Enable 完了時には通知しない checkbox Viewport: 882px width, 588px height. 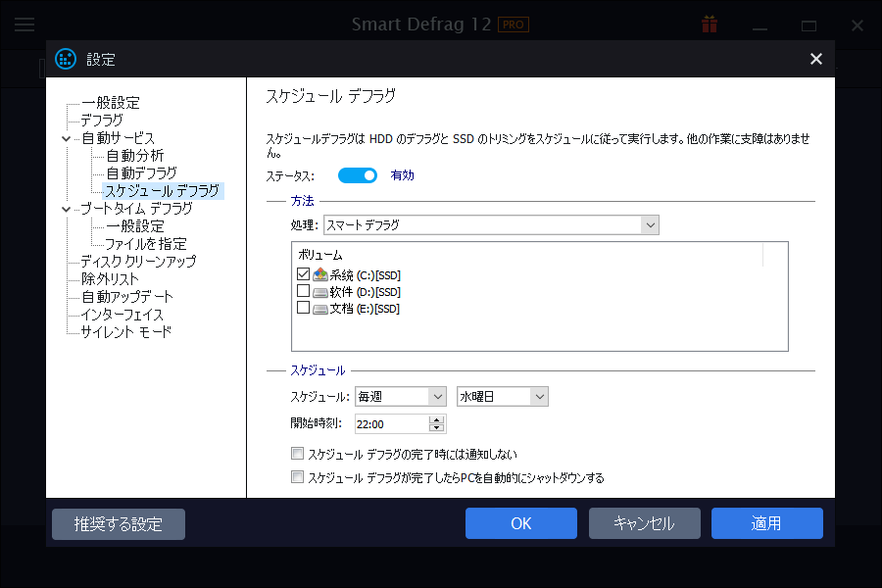(297, 453)
